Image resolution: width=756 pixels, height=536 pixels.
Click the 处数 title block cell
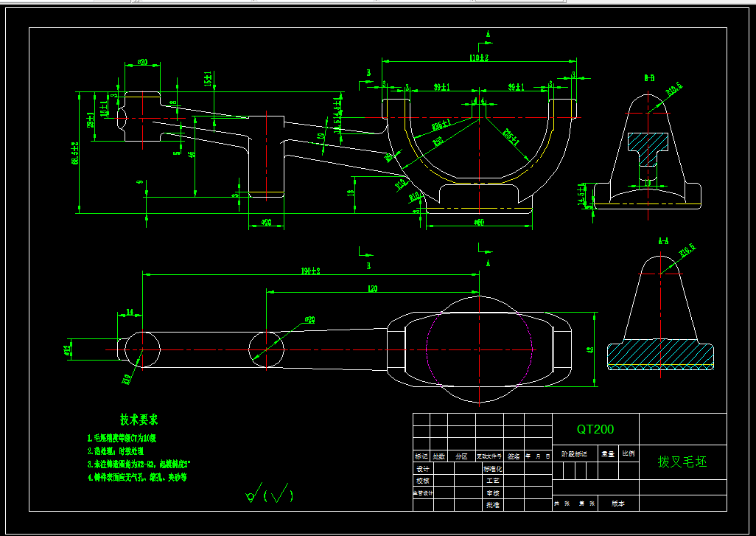click(x=438, y=456)
